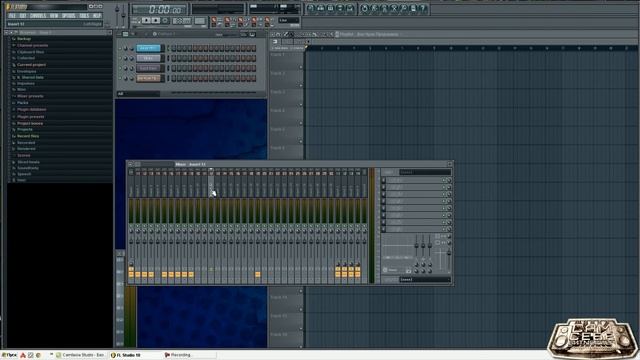Open the VIEW menu
The image size is (640, 360).
click(54, 16)
